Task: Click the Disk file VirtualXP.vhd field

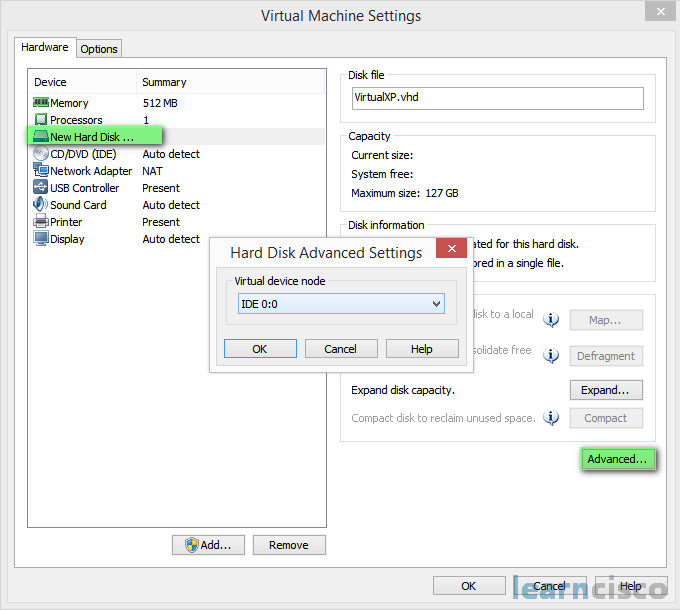Action: click(497, 98)
